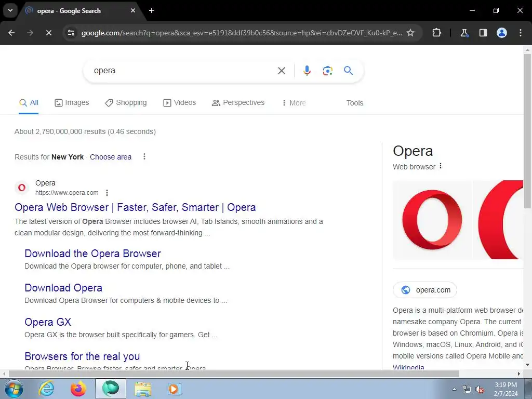The width and height of the screenshot is (532, 399).
Task: Open Download the Opera Browser sitelink
Action: pyautogui.click(x=92, y=254)
